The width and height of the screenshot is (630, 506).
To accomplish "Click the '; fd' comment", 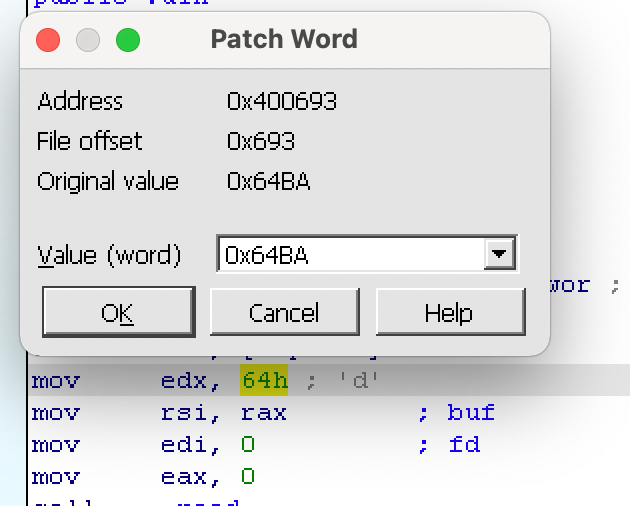I will point(449,445).
